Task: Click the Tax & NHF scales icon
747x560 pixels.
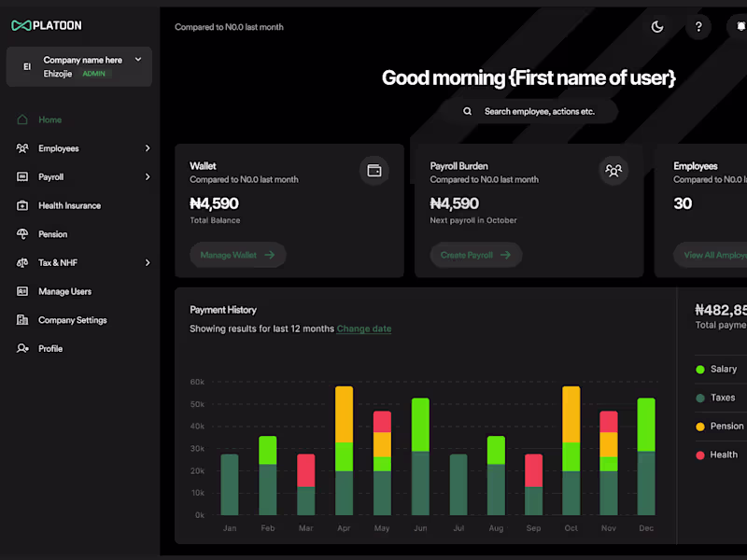Action: (x=22, y=262)
